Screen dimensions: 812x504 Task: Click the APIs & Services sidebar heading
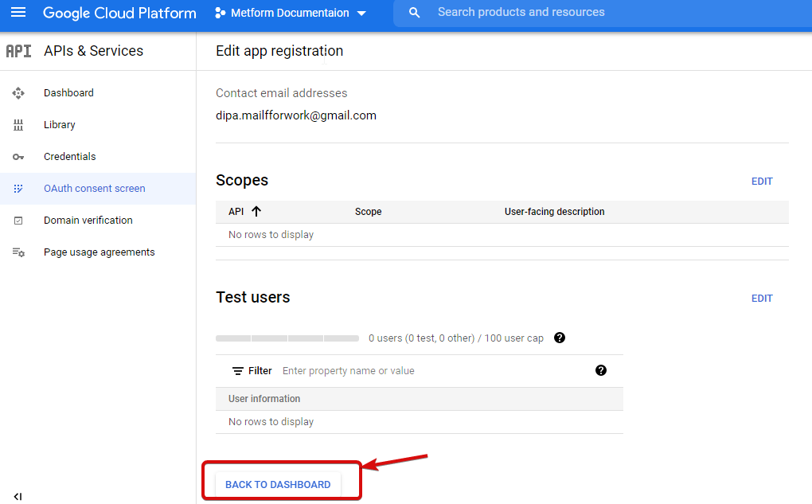click(x=93, y=51)
